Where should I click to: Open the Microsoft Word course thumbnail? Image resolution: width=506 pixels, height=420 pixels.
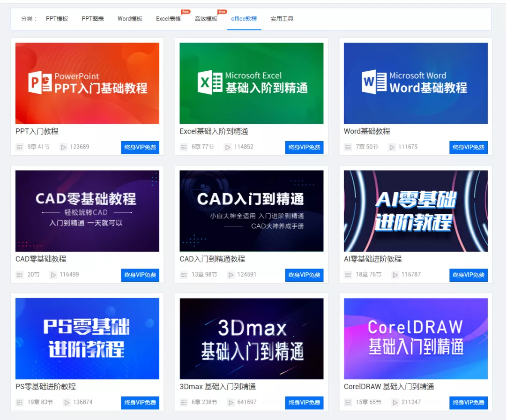pos(416,83)
